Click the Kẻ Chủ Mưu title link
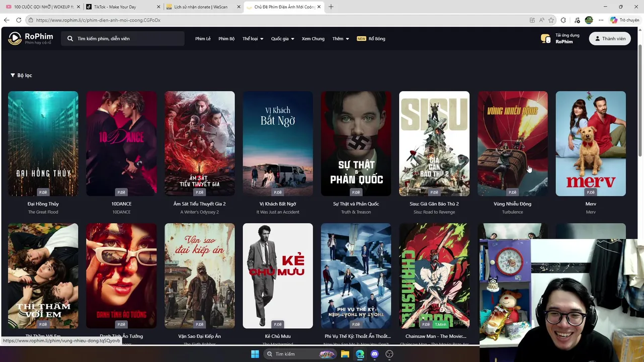This screenshot has width=644, height=362. pos(278,336)
